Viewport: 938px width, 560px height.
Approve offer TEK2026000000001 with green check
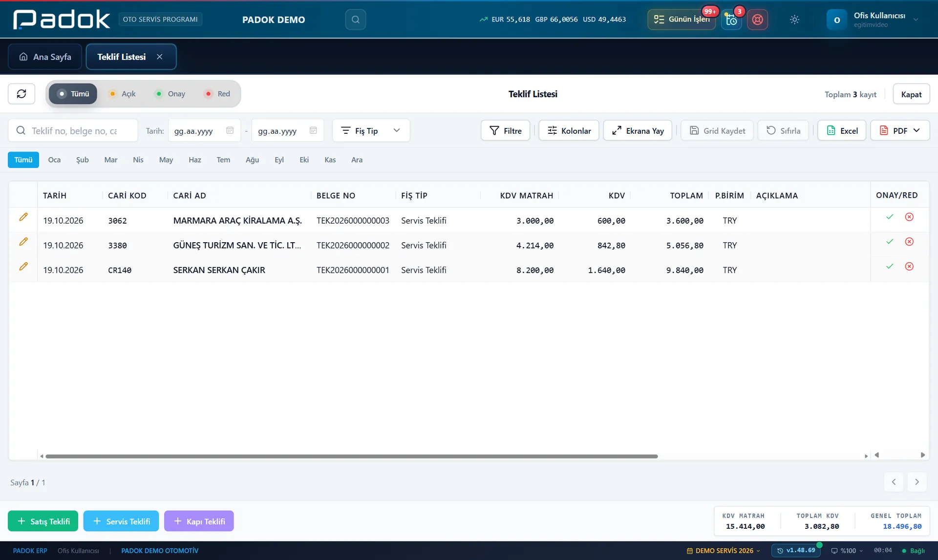click(x=890, y=267)
